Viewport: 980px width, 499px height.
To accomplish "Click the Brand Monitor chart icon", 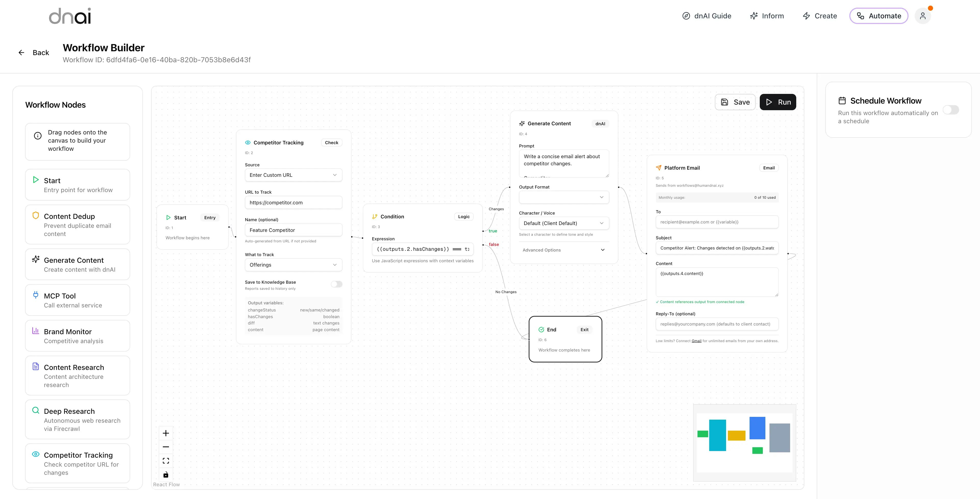I will tap(36, 331).
